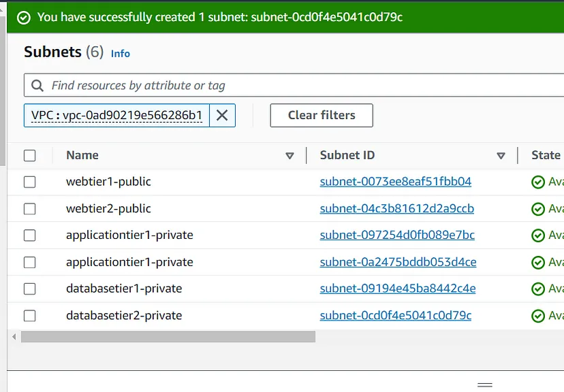Click the horizontal scrollbar thumb

tap(168, 337)
